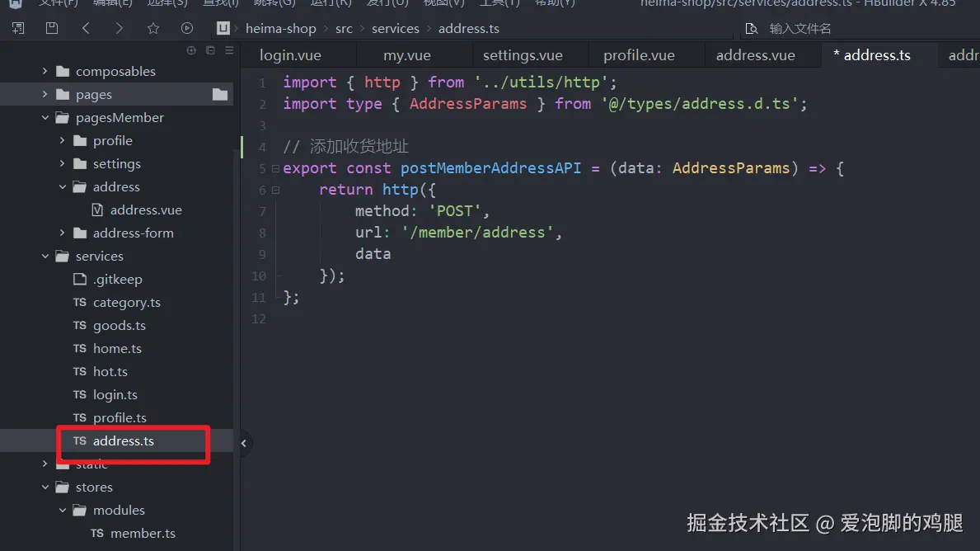Open home.ts in file tree
Image resolution: width=980 pixels, height=551 pixels.
(x=118, y=348)
